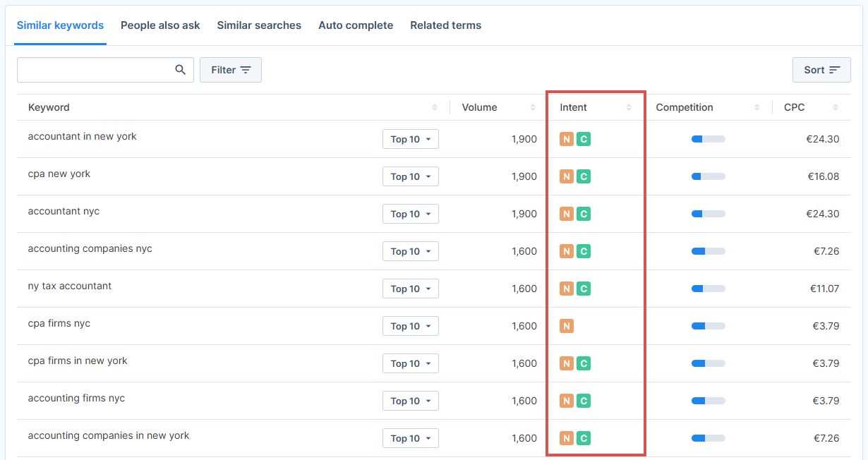The width and height of the screenshot is (868, 460).
Task: Click N intent badge for accountant in new york
Action: (x=567, y=139)
